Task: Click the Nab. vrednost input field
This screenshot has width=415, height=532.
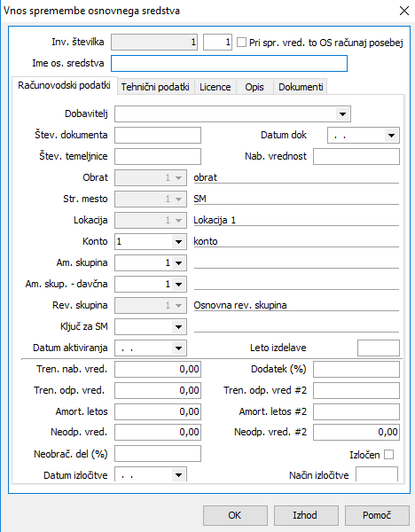Action: click(356, 156)
